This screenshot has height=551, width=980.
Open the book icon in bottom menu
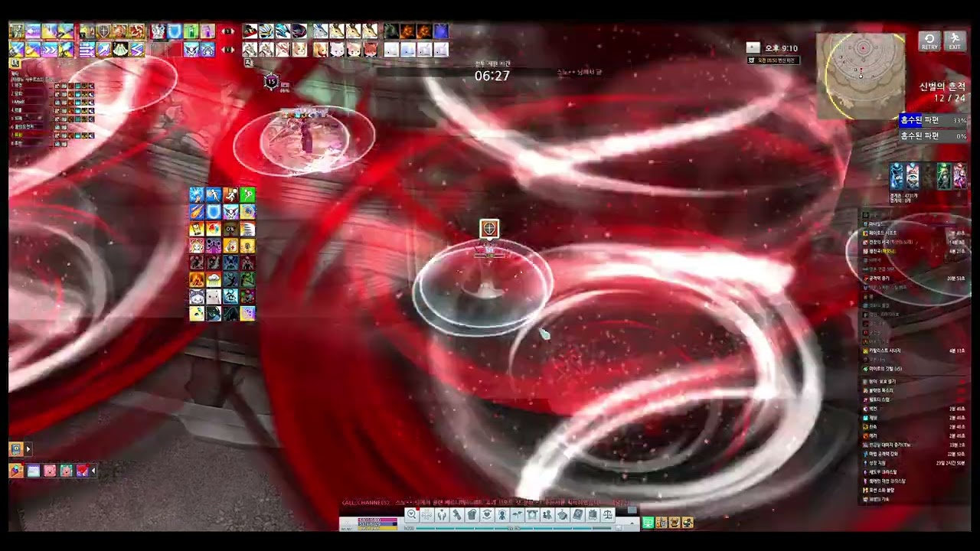click(578, 515)
